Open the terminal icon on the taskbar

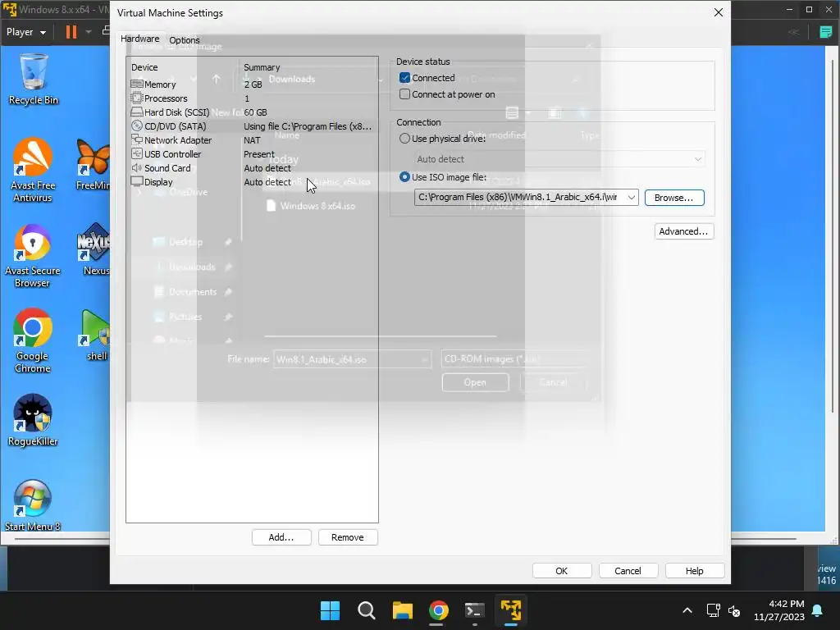(475, 610)
